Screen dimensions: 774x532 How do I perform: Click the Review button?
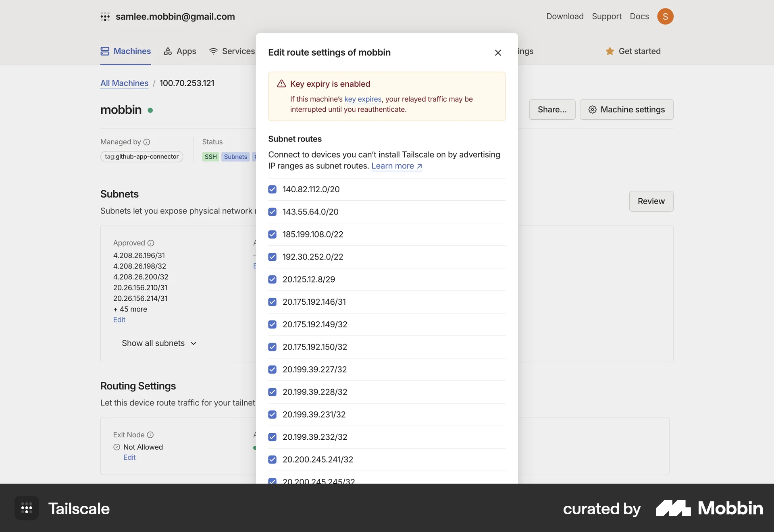[x=651, y=201]
